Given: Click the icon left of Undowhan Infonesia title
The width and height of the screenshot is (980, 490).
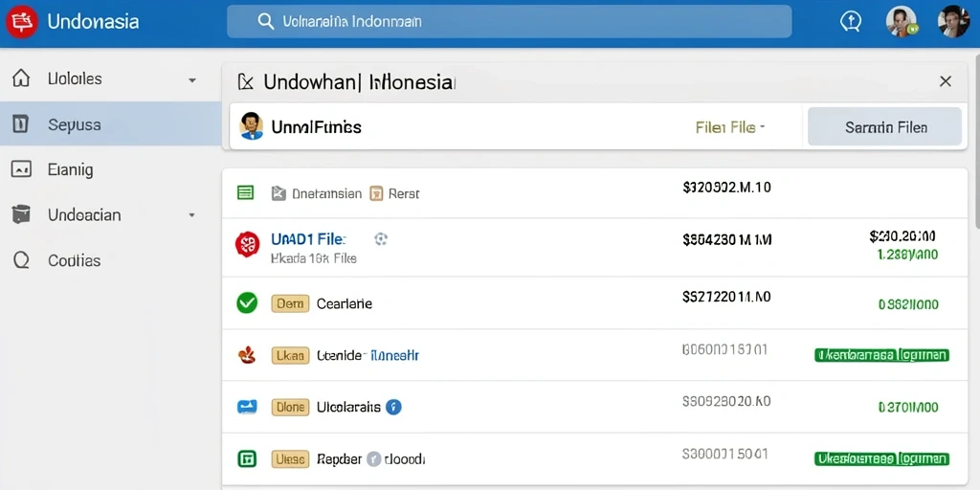Looking at the screenshot, I should 246,82.
